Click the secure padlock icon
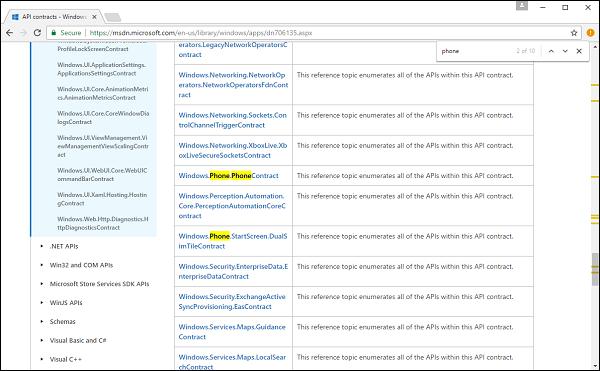Screen dimensions: 600x371 [x=54, y=33]
